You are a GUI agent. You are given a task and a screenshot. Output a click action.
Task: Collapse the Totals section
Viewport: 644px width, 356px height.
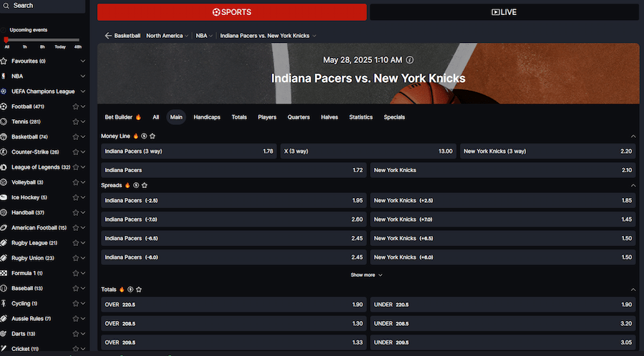coord(633,290)
